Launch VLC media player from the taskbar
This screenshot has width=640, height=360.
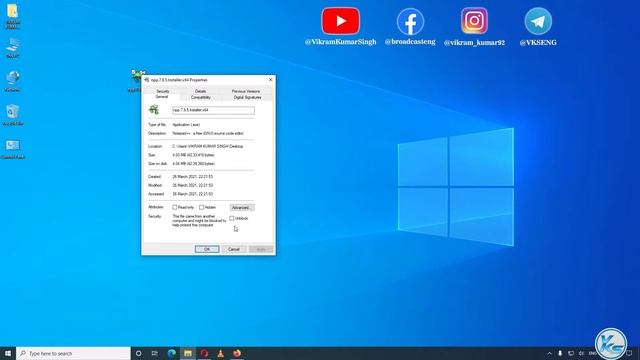point(220,353)
